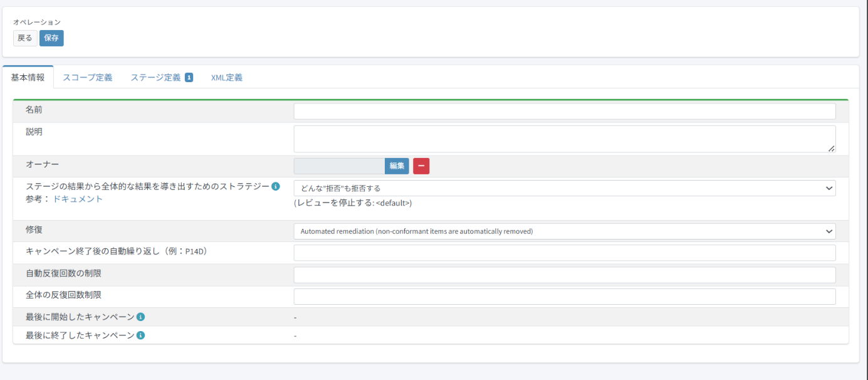
Task: Expand the 修復 Automated remediation dropdown
Action: [565, 231]
